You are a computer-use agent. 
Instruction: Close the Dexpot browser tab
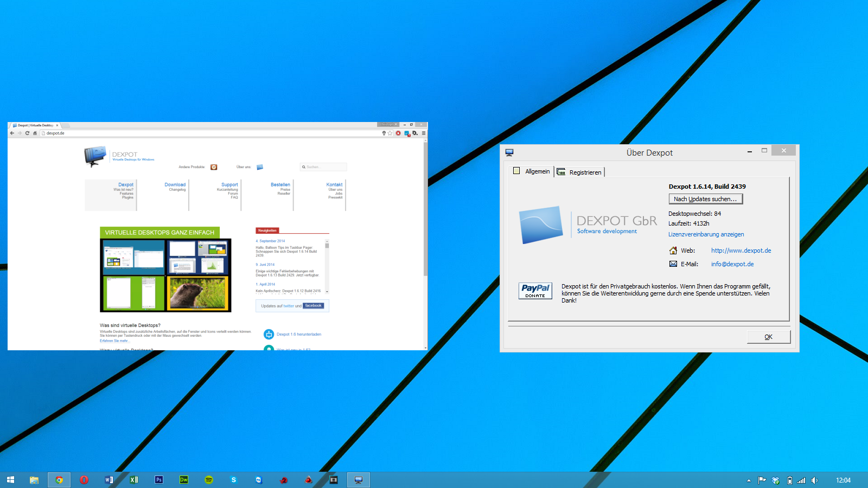click(57, 125)
